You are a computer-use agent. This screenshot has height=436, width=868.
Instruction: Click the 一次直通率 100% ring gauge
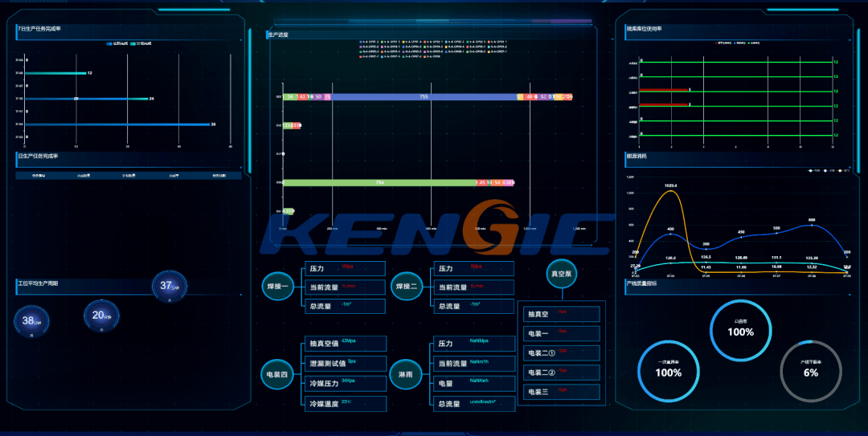tap(668, 371)
